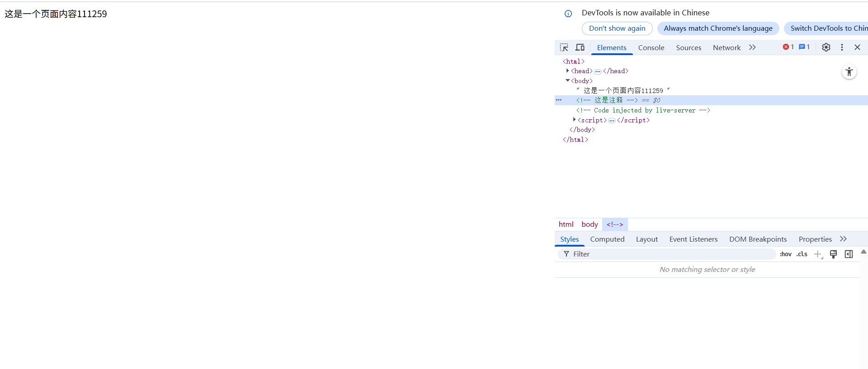Click Switch DevTools to Chinese button
Viewport: 868px width, 369px height.
pos(826,28)
